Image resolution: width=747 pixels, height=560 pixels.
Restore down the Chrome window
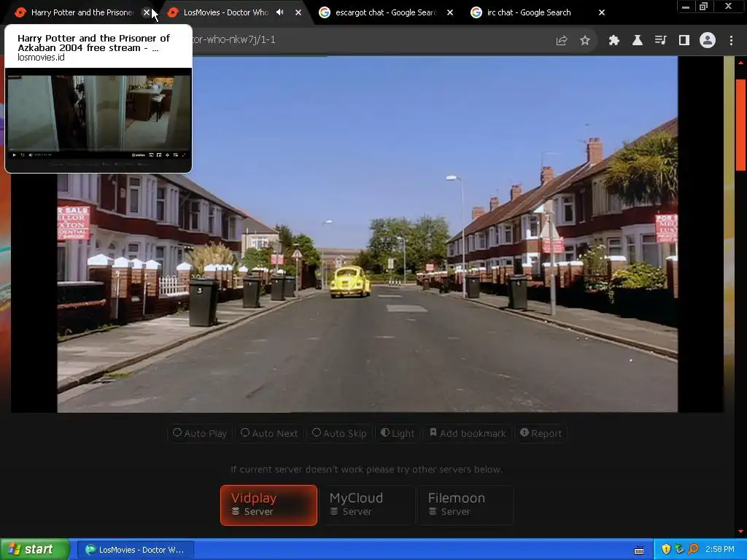coord(703,7)
